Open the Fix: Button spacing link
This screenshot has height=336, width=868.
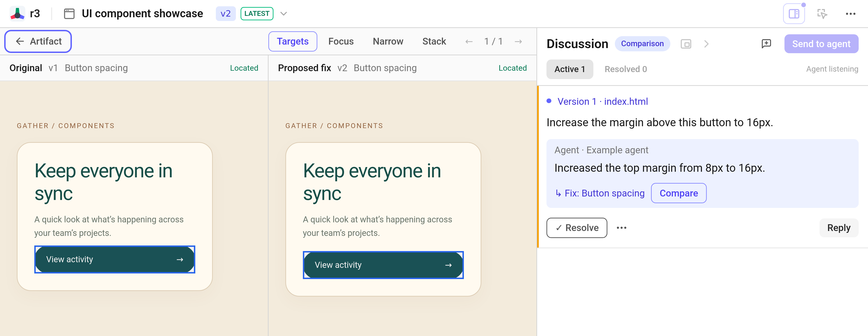click(x=600, y=193)
